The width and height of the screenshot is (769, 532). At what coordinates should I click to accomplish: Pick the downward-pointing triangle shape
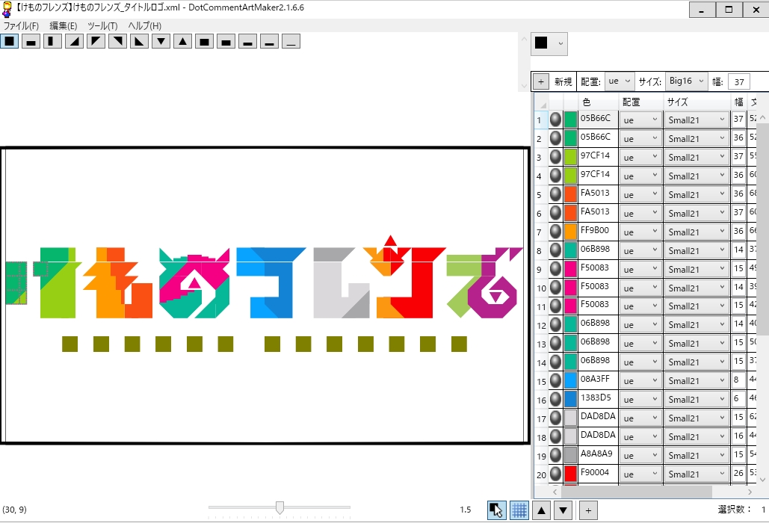tap(161, 41)
